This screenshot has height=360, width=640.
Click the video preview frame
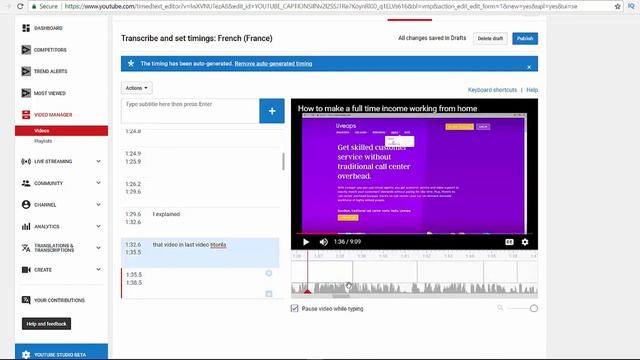(414, 173)
